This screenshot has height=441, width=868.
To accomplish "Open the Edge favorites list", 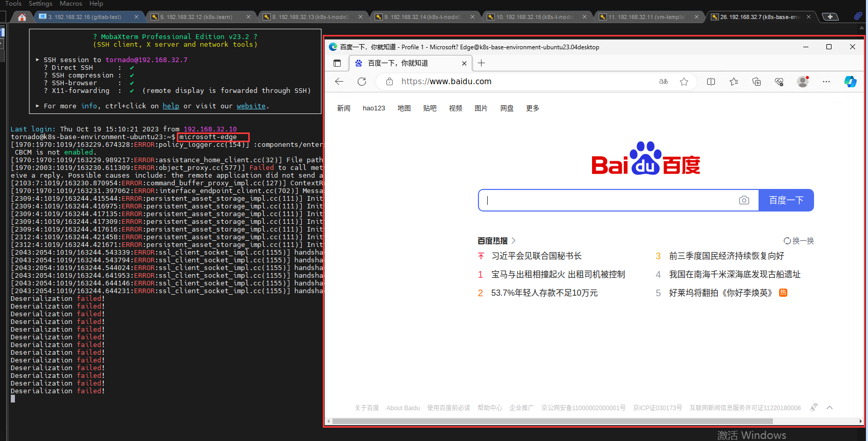I will tap(734, 82).
